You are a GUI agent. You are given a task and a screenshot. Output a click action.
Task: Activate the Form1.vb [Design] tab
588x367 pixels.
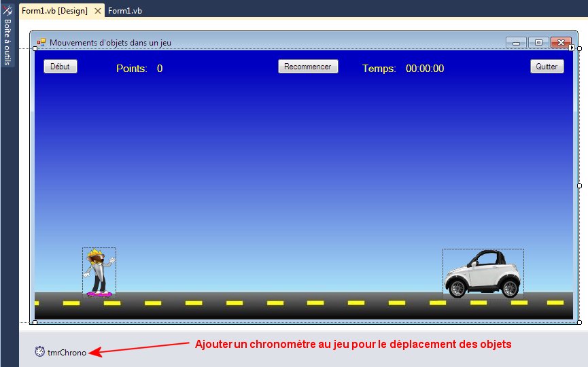point(55,11)
